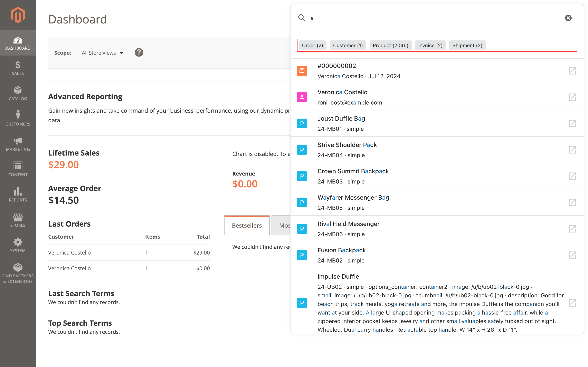Select the Bestsellers tab
This screenshot has width=588, height=367.
coord(247,225)
